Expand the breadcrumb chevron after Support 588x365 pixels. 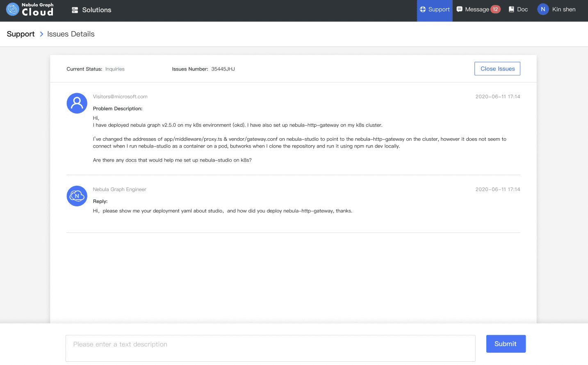click(41, 34)
